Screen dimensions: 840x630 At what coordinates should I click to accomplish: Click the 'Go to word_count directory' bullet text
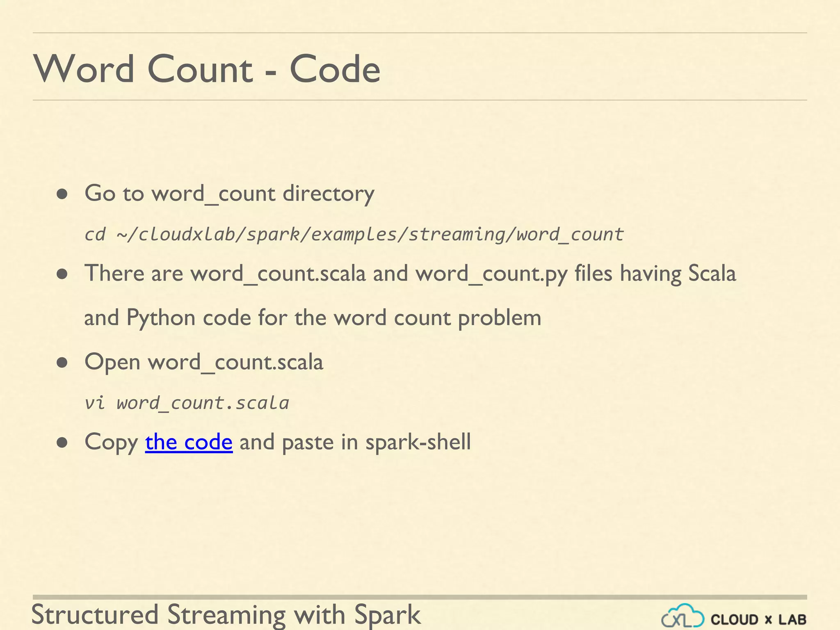pos(229,193)
